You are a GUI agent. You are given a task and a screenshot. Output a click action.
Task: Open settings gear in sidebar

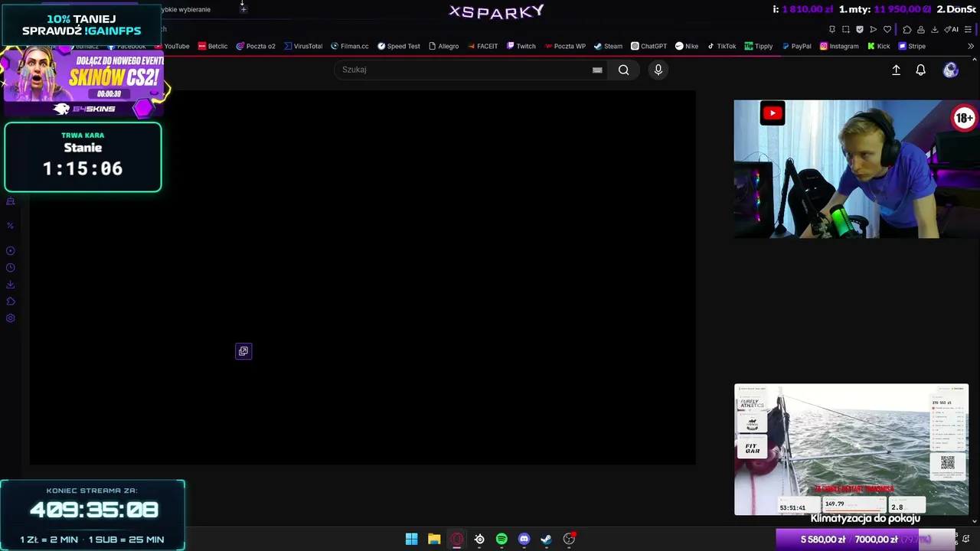(11, 318)
